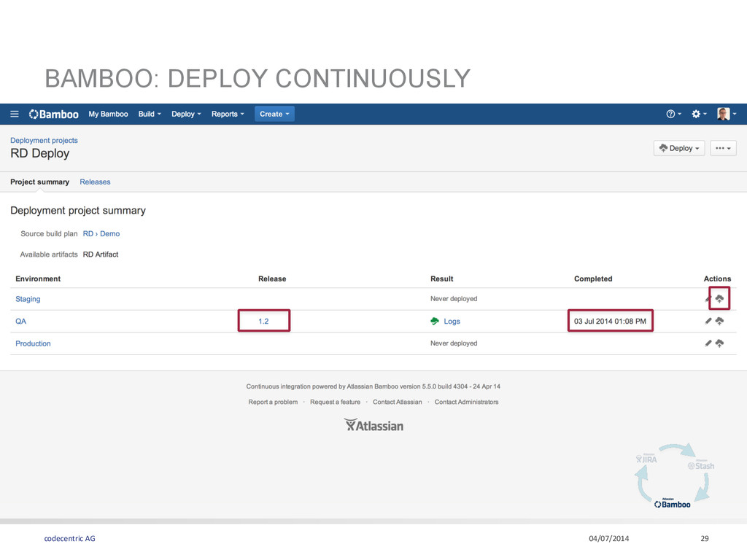
Task: Open the hamburger sidebar menu icon
Action: [15, 114]
